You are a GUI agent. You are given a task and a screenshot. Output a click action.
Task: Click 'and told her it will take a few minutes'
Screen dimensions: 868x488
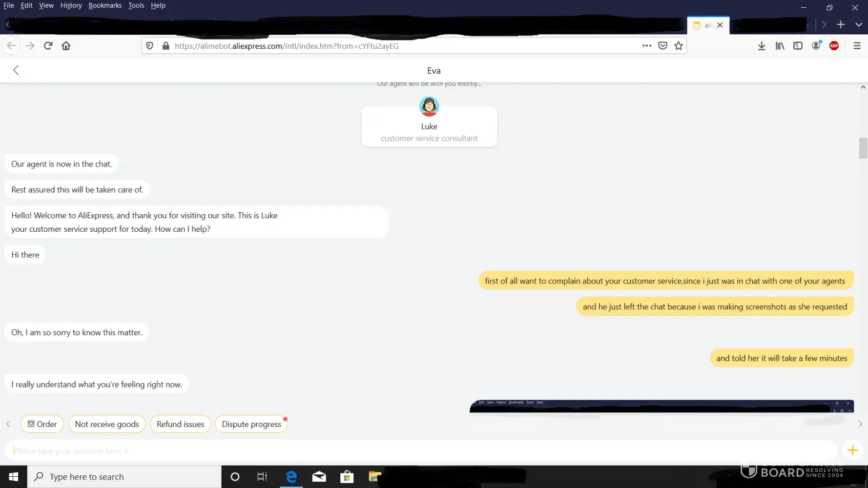(x=782, y=358)
